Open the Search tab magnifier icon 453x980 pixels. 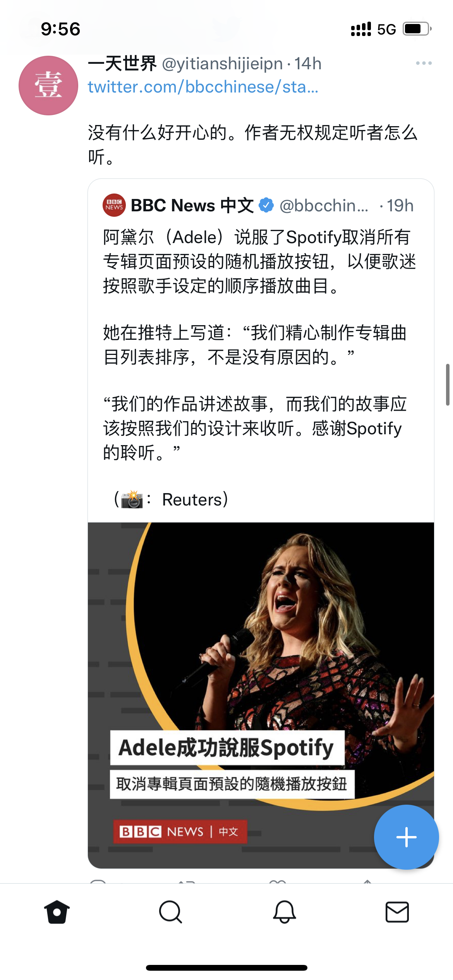pos(170,912)
